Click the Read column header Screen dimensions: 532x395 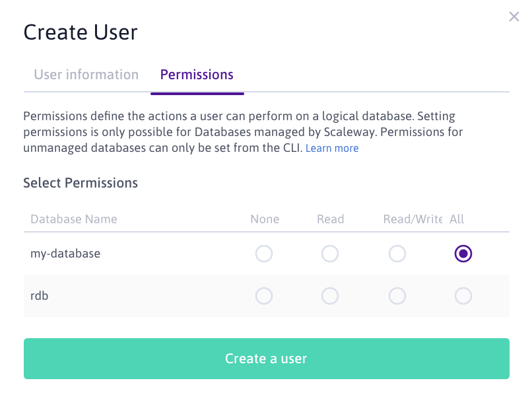click(330, 219)
